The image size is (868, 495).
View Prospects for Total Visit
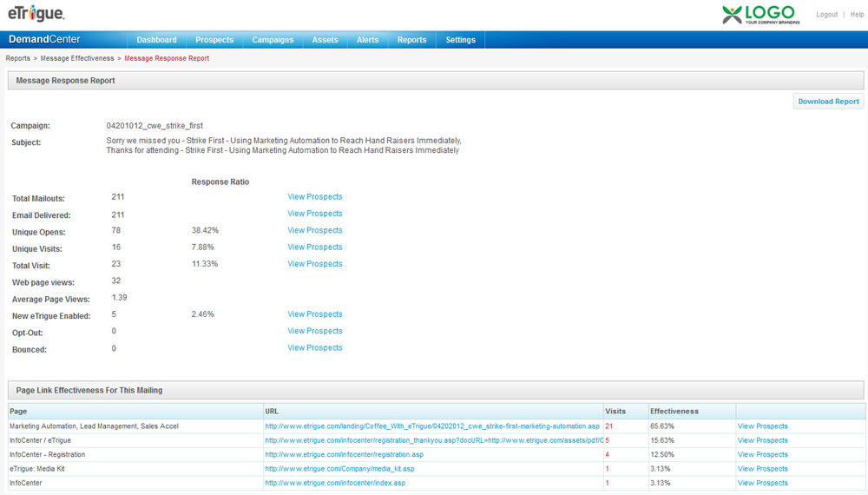(x=314, y=263)
